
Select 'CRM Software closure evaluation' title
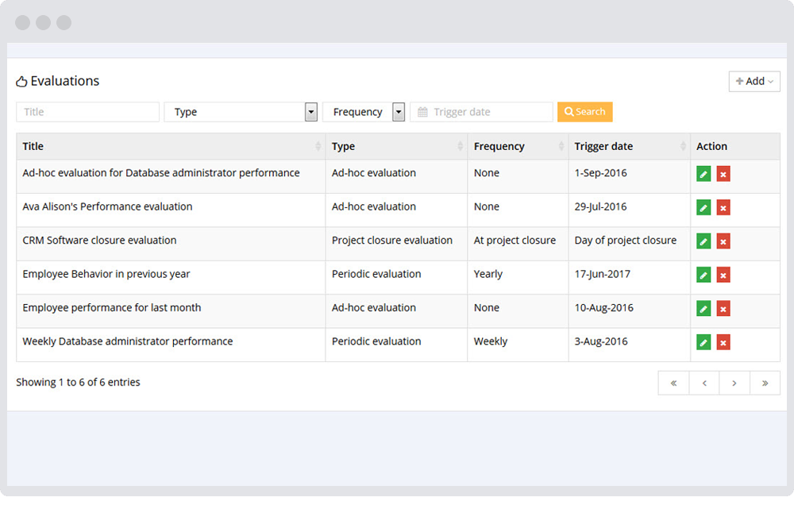(99, 240)
